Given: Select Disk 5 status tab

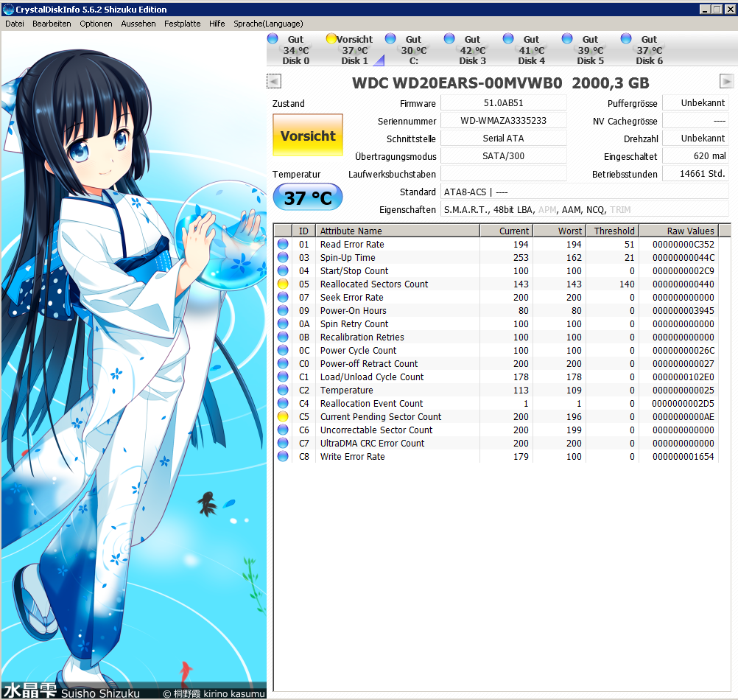Looking at the screenshot, I should point(590,49).
